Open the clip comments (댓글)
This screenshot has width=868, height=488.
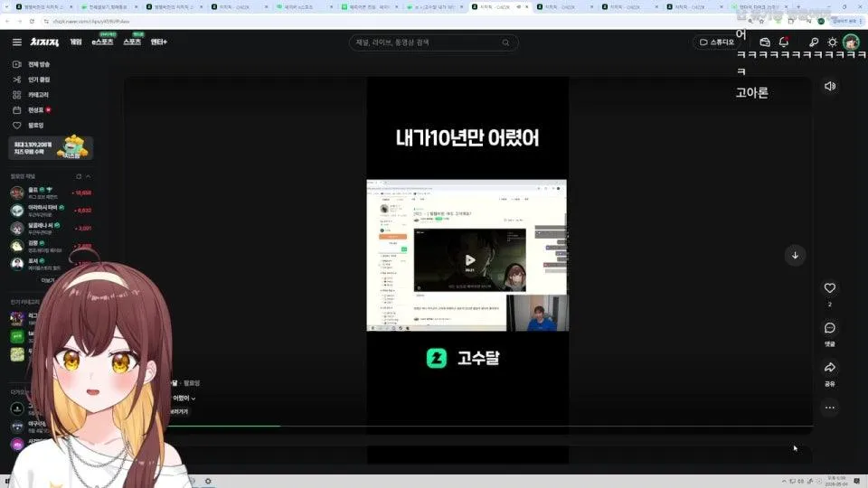click(829, 329)
